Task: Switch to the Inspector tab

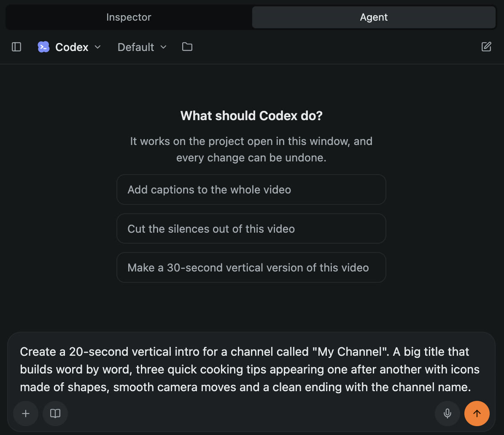Action: click(x=129, y=17)
